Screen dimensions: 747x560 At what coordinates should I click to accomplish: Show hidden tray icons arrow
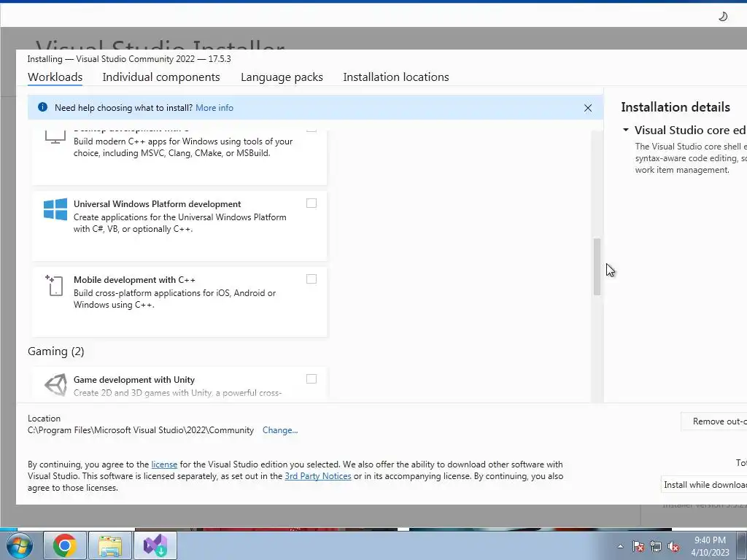pyautogui.click(x=620, y=546)
